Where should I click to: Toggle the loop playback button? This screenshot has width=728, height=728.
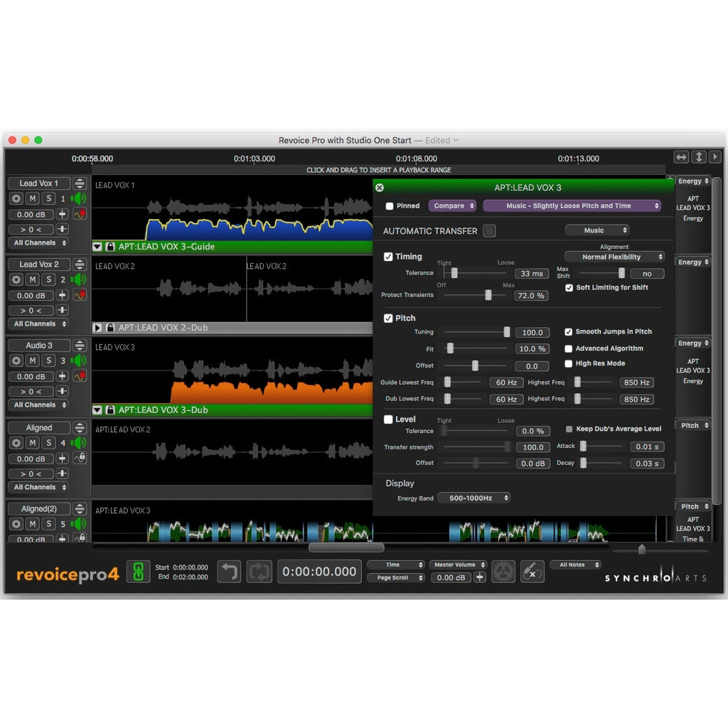click(x=259, y=572)
